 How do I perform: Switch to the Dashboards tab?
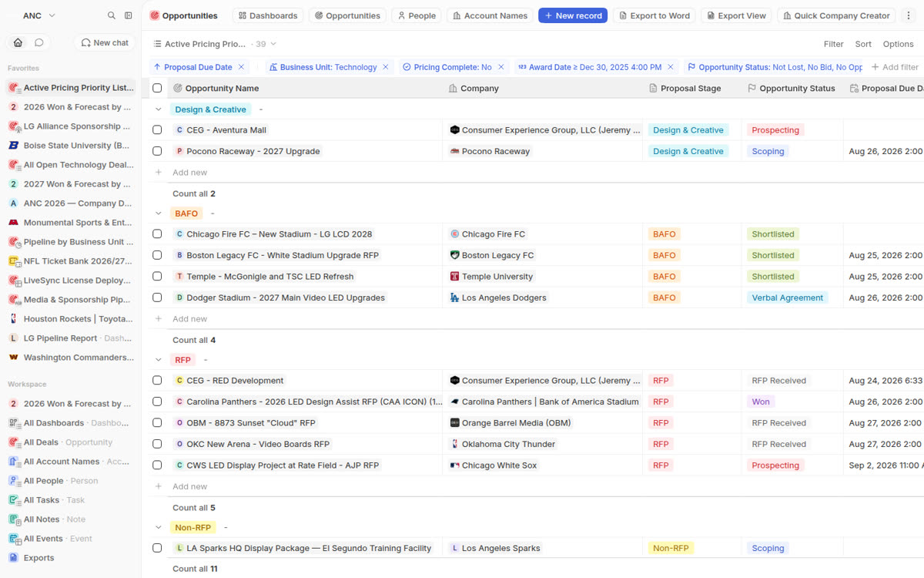click(x=268, y=15)
